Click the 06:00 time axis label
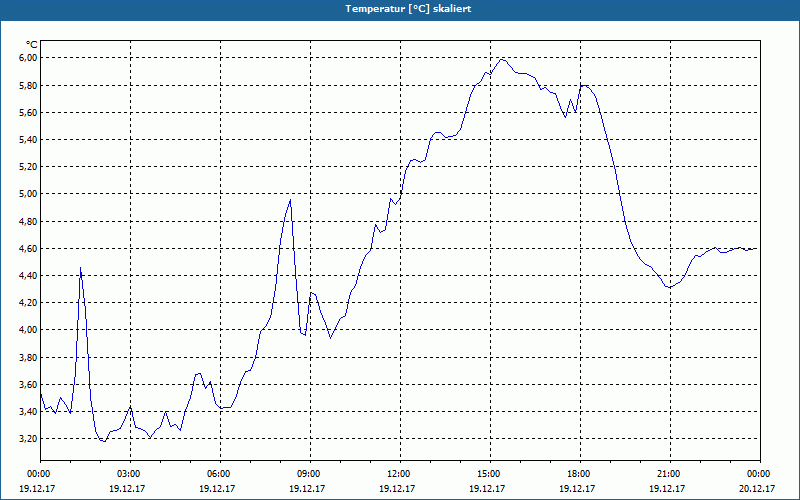The image size is (800, 500). pos(220,474)
